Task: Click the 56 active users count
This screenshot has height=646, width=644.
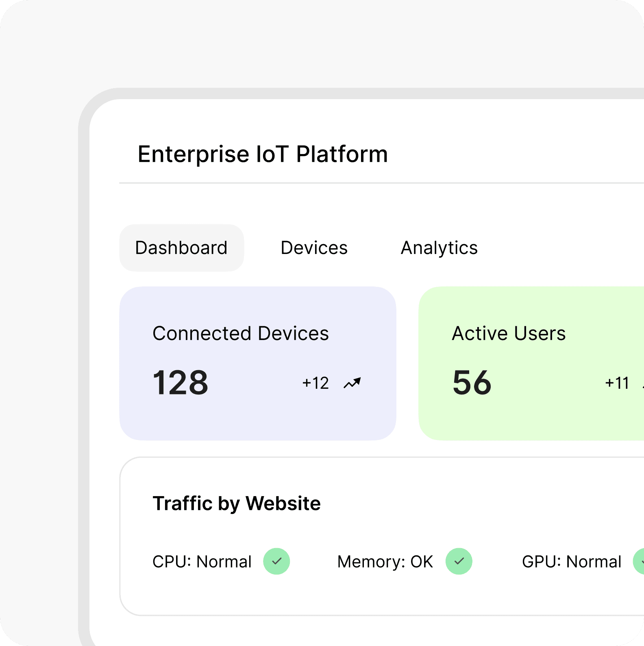Action: [x=472, y=383]
